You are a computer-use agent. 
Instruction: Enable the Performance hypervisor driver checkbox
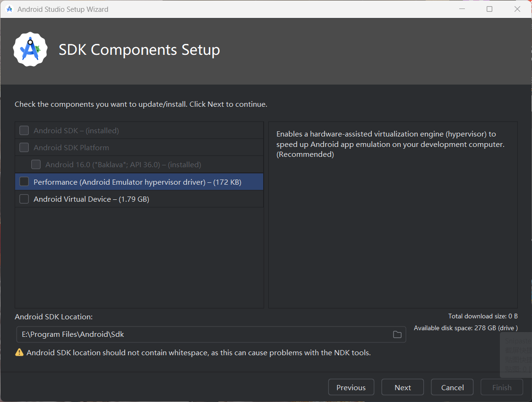[24, 182]
